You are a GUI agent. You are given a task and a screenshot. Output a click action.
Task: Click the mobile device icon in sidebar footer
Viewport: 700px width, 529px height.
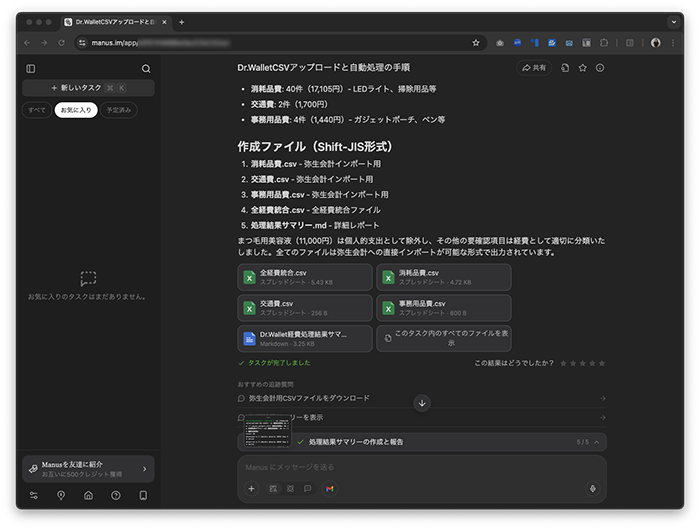coord(143,496)
